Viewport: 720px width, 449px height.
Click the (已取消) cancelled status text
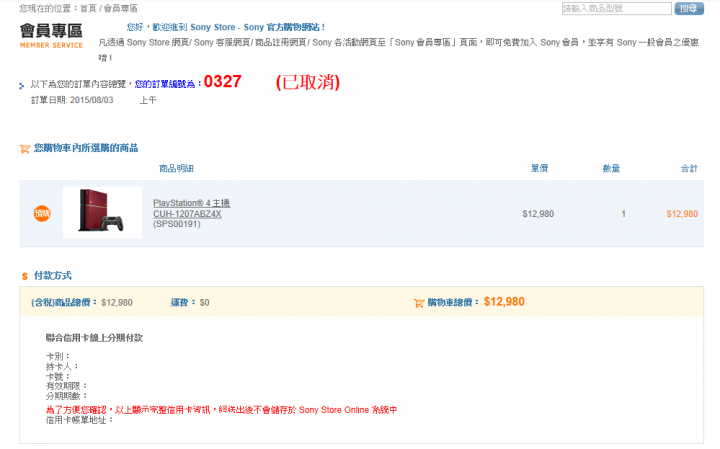308,82
